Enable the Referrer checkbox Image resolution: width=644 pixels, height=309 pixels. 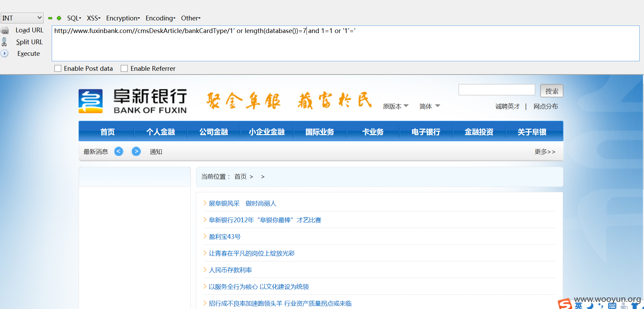124,68
